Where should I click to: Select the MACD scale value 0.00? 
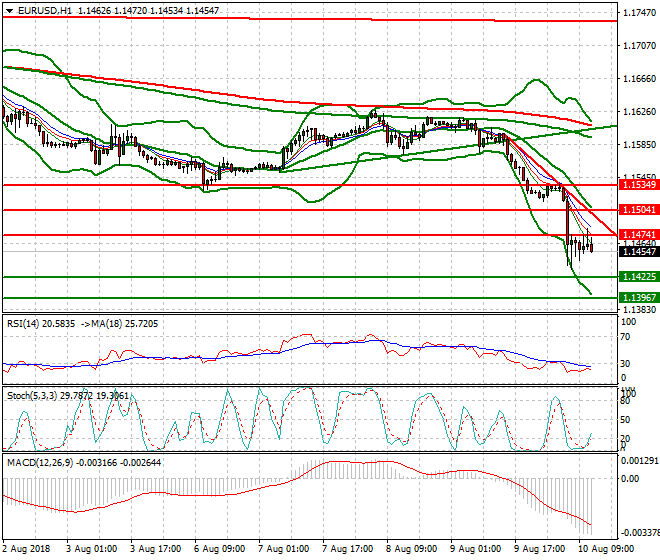pyautogui.click(x=630, y=479)
